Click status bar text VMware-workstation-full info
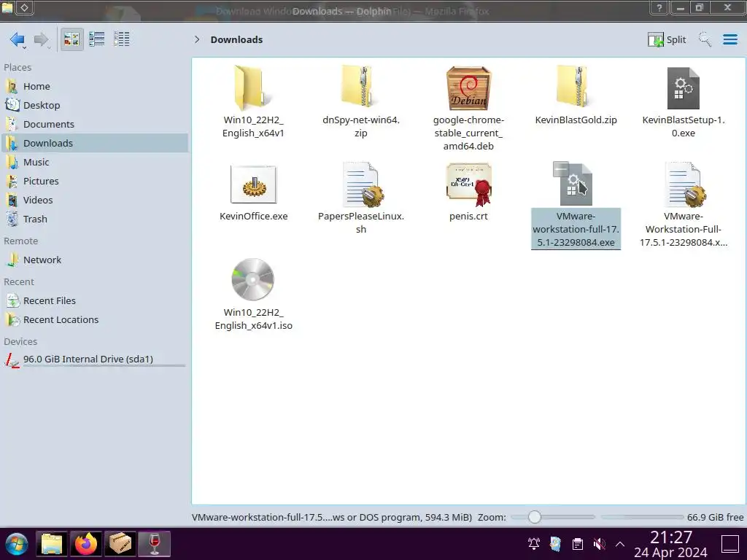 point(332,517)
